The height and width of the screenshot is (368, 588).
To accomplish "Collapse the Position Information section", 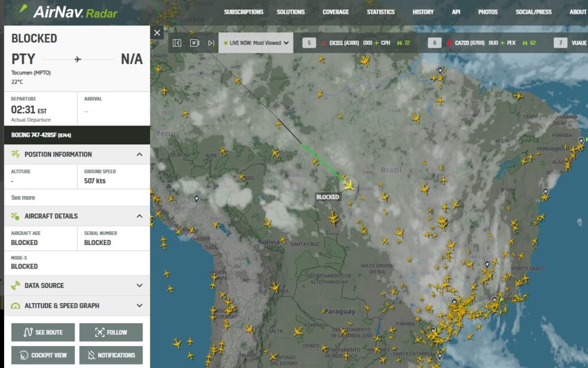I will pyautogui.click(x=140, y=154).
